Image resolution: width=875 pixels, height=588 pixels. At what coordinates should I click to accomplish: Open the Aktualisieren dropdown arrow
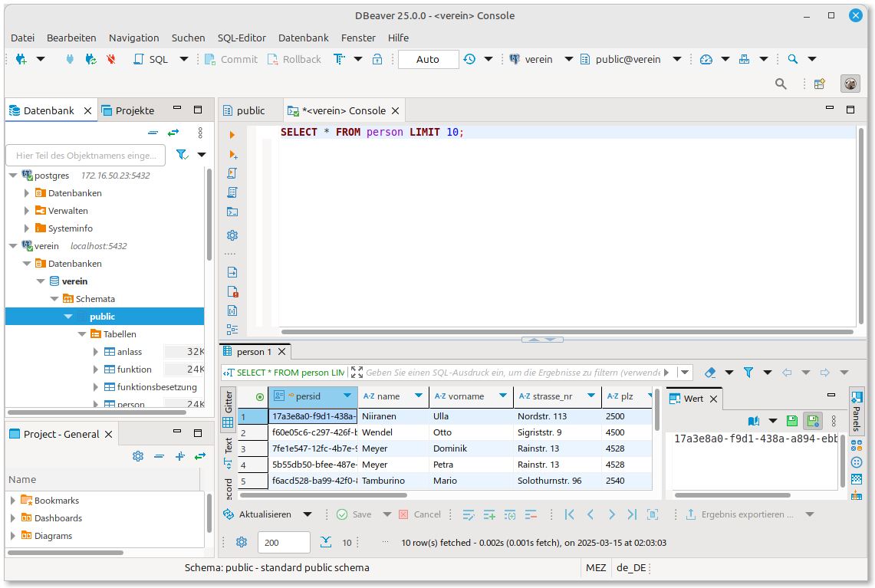pos(309,514)
